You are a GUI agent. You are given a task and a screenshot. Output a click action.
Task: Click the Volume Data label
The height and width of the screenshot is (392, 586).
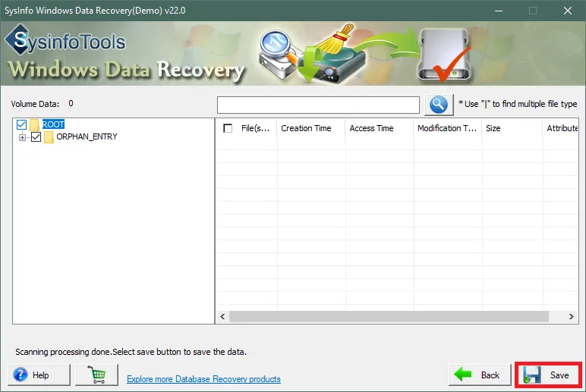35,104
